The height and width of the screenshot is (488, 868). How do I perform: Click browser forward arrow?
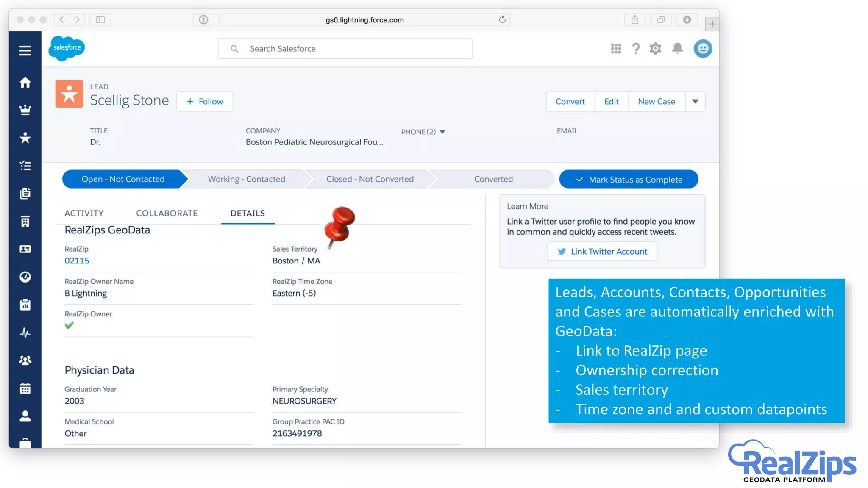[77, 19]
